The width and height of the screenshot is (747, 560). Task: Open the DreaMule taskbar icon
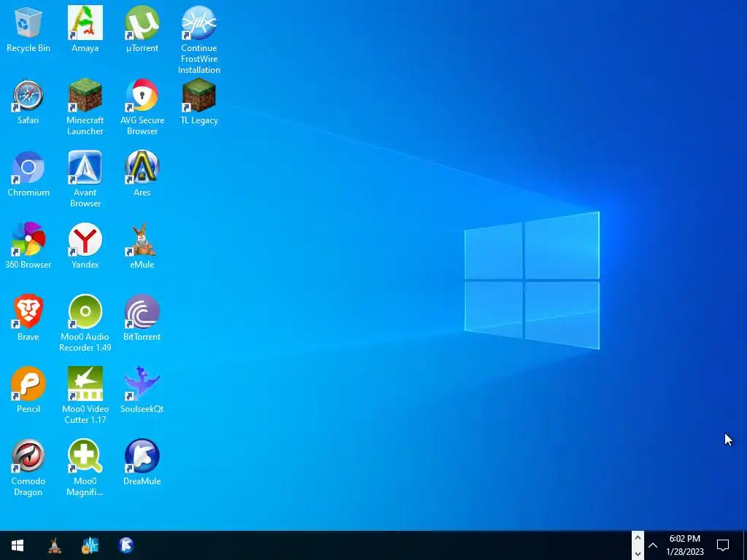click(x=125, y=545)
